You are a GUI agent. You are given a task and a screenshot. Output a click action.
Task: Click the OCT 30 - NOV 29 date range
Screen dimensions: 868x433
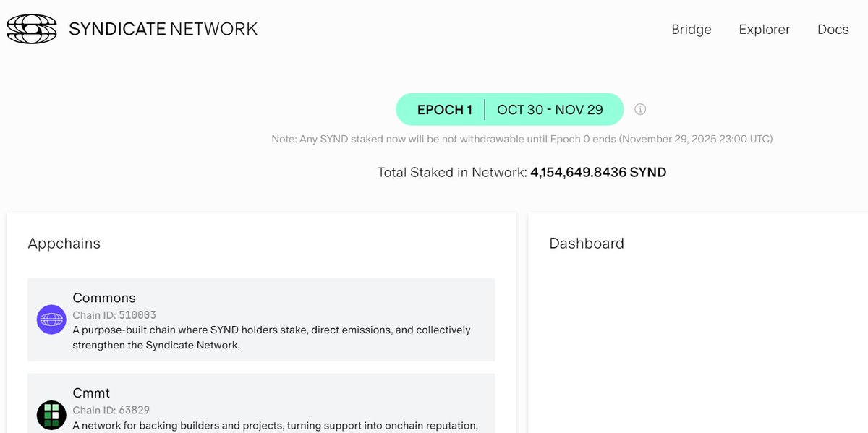550,110
